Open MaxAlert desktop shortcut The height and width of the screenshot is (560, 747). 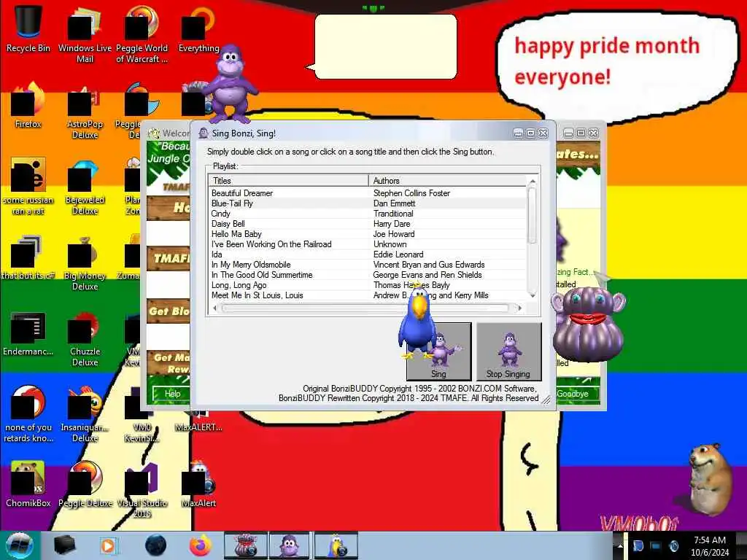[x=198, y=485]
